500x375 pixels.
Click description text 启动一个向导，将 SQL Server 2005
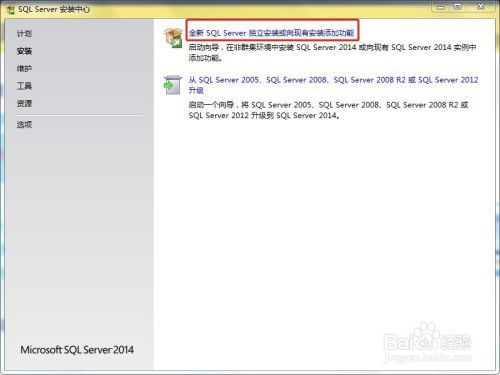pyautogui.click(x=329, y=110)
